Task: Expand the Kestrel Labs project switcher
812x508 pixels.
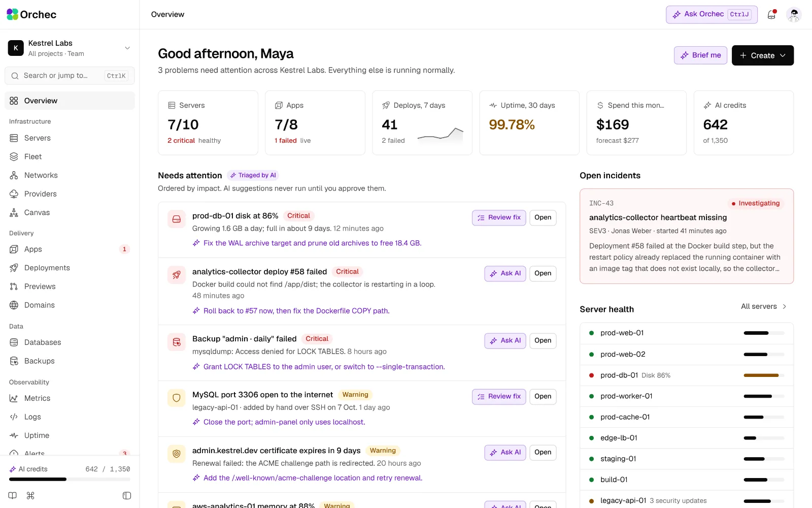Action: 70,48
